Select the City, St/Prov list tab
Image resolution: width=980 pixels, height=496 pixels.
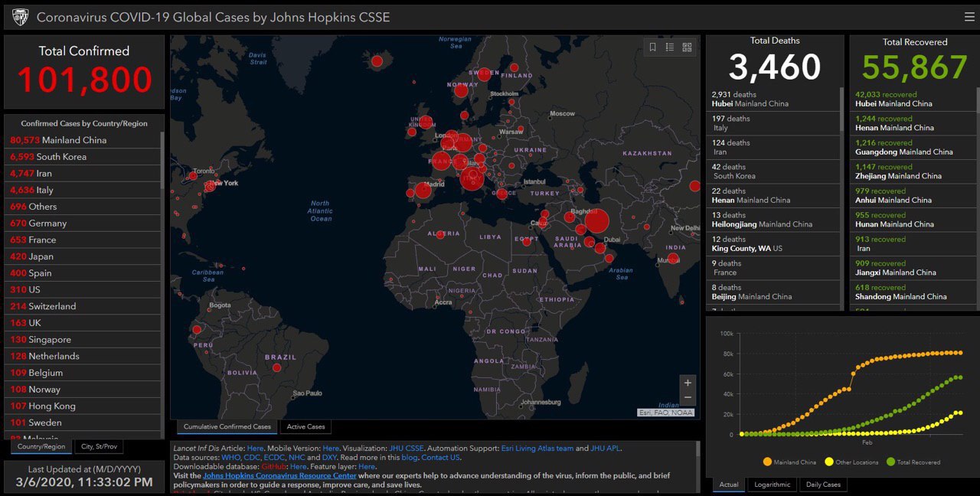99,446
